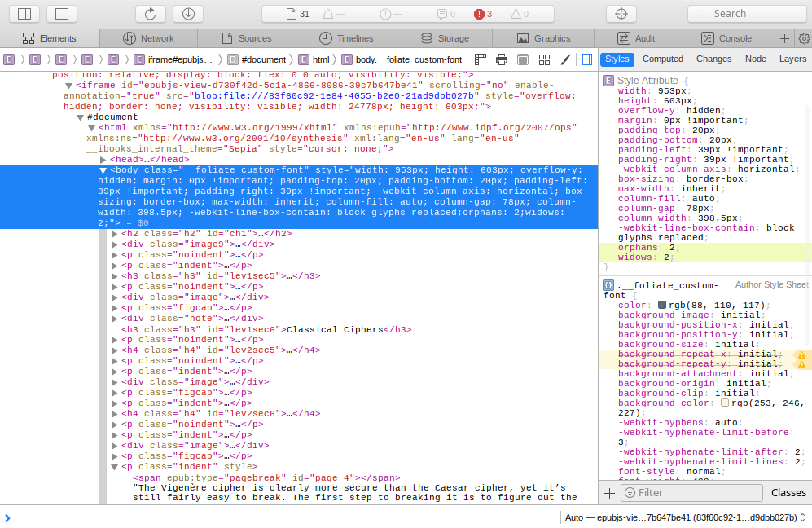
Task: Click the #document breadcrumb icon
Action: 233,59
